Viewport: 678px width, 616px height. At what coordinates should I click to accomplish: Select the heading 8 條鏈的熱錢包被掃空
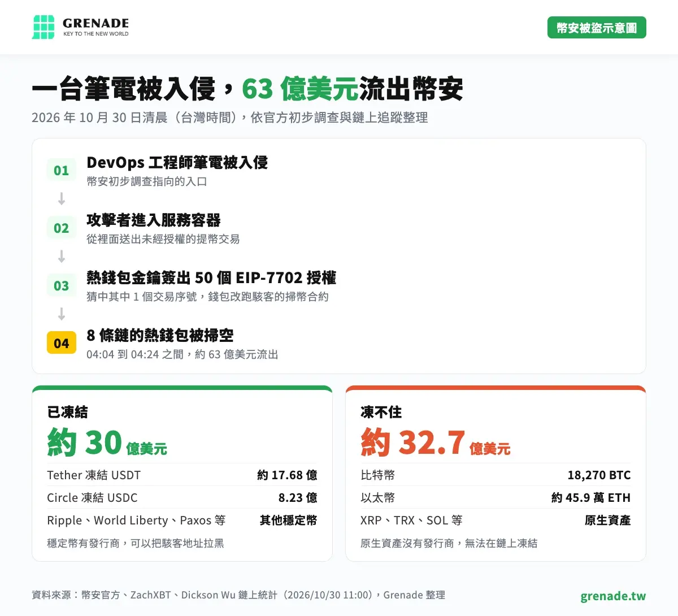160,336
